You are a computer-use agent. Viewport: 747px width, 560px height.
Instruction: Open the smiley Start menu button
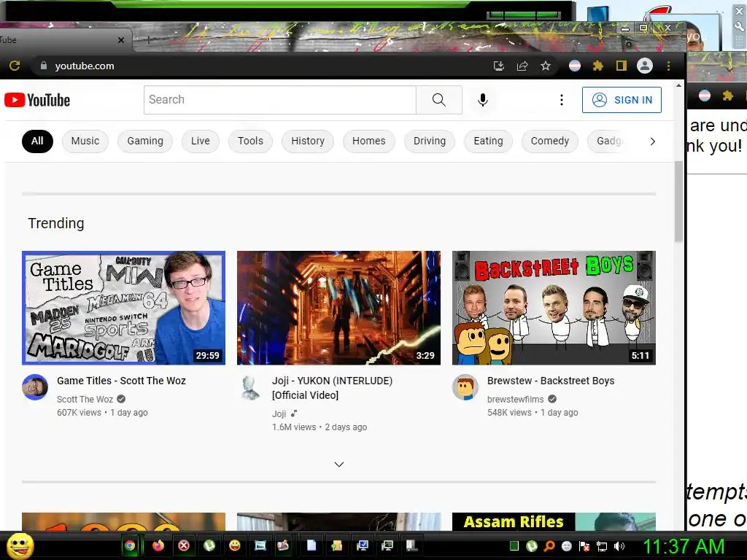(x=20, y=545)
